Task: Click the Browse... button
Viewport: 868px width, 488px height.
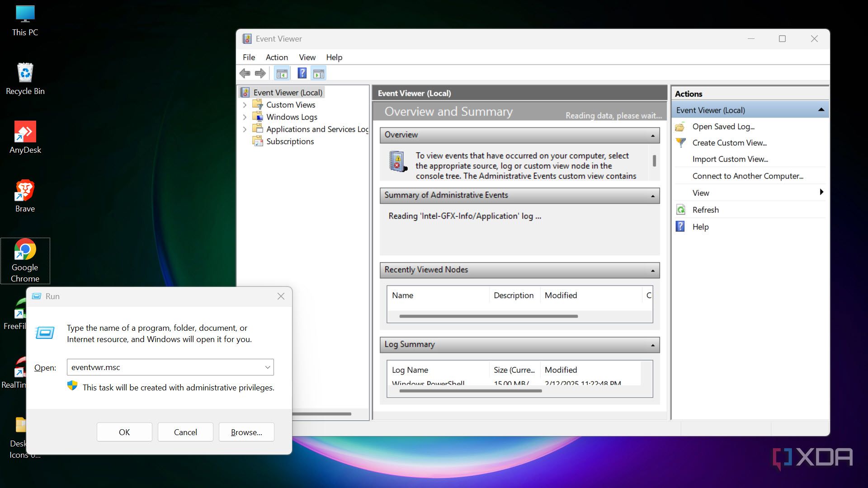Action: tap(246, 432)
